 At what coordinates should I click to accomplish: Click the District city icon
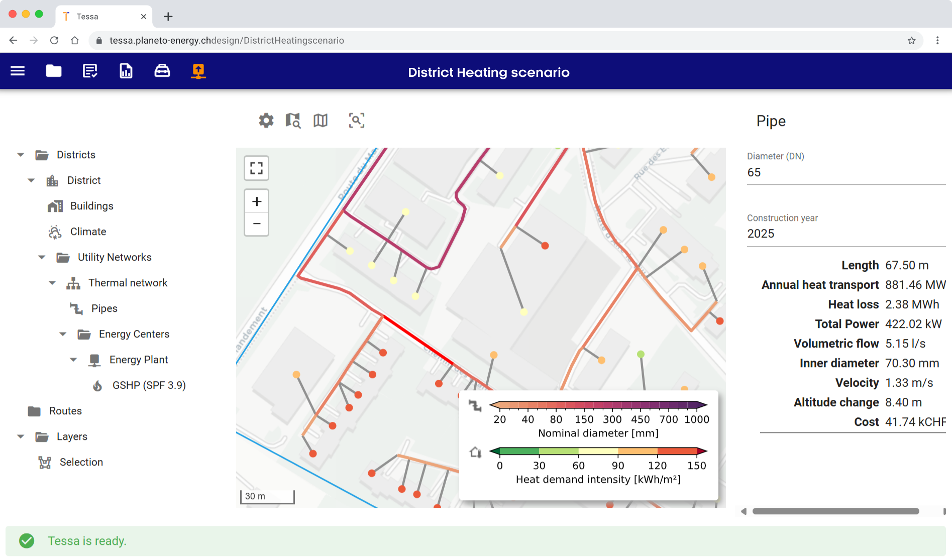pyautogui.click(x=52, y=181)
